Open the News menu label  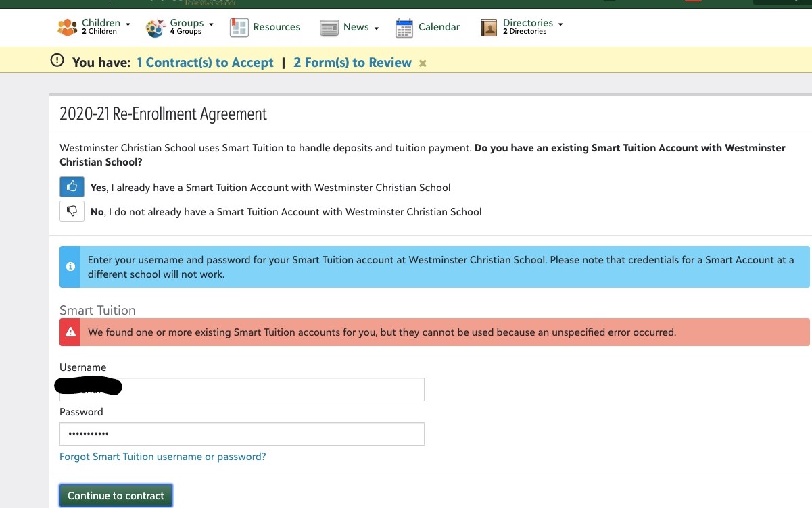pos(356,27)
